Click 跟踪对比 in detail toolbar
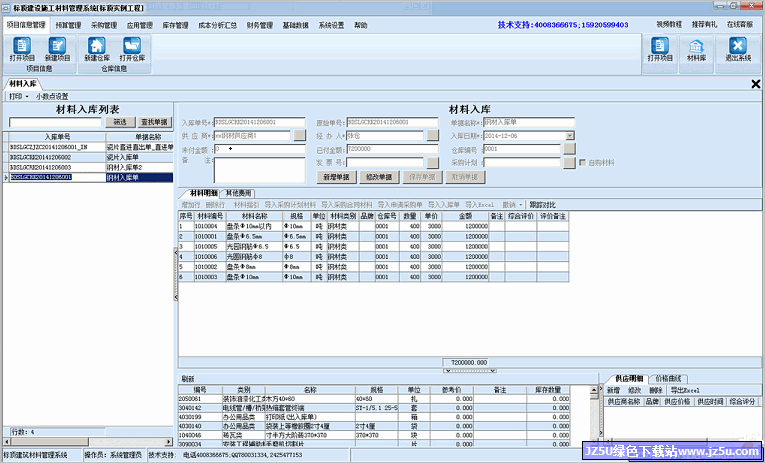The height and width of the screenshot is (463, 765). click(x=543, y=205)
